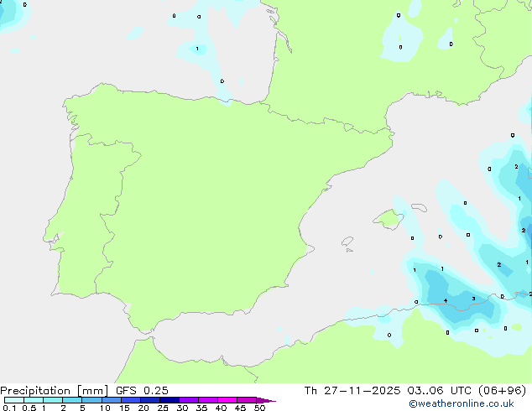Image resolution: width=532 pixels, height=411 pixels.
Task: Select the 40–45 mm magenta legend swatch
Action: point(227,400)
